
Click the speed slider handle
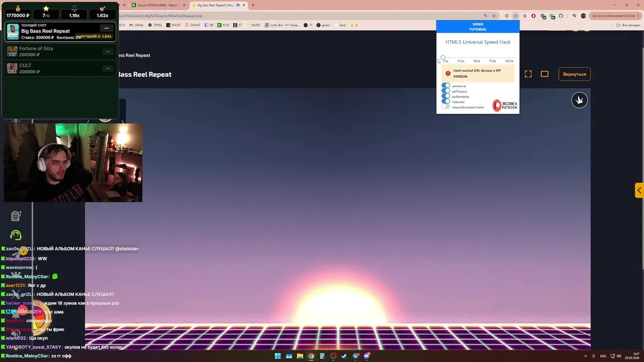[443, 58]
